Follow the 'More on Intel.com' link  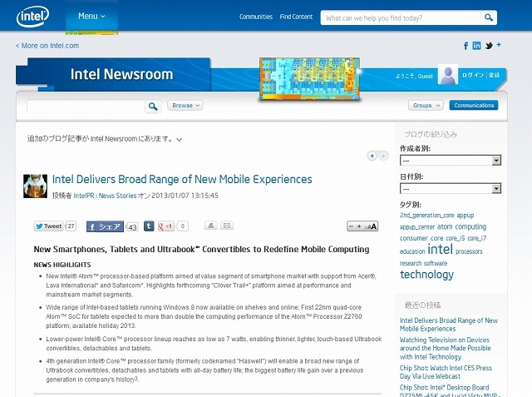pos(47,46)
